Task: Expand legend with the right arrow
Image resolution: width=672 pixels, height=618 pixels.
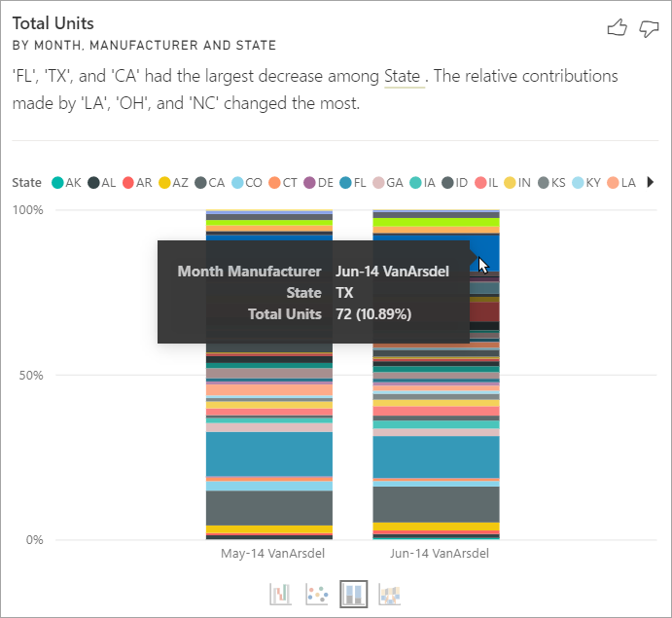Action: click(650, 182)
